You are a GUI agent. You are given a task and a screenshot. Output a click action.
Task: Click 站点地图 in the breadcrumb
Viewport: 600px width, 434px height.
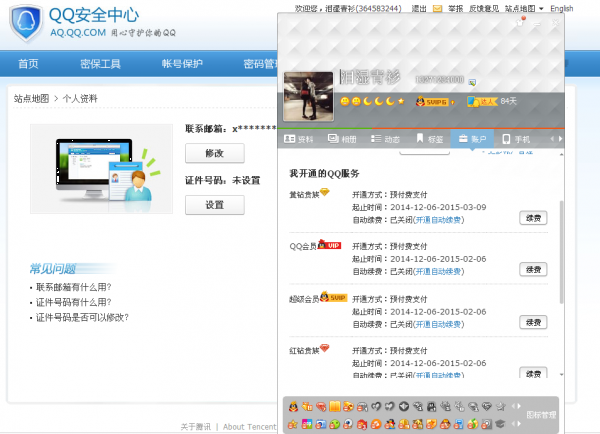31,98
